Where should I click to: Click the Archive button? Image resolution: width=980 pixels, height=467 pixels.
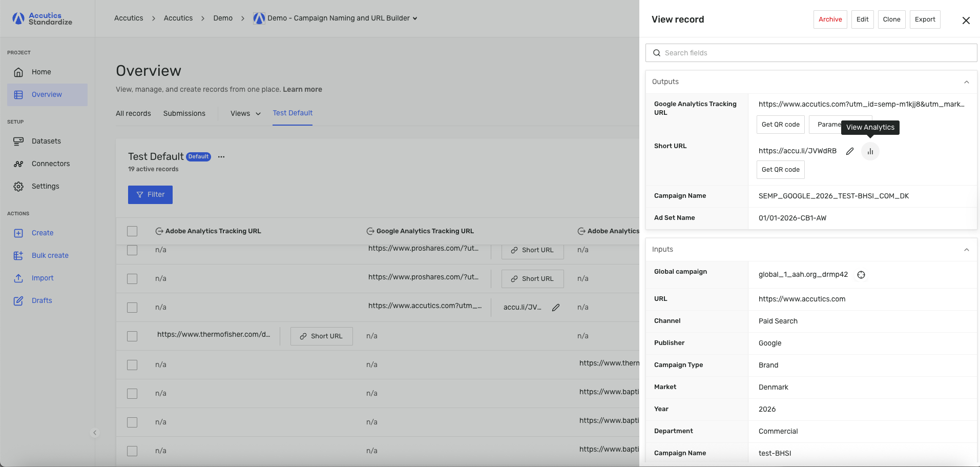pos(830,19)
